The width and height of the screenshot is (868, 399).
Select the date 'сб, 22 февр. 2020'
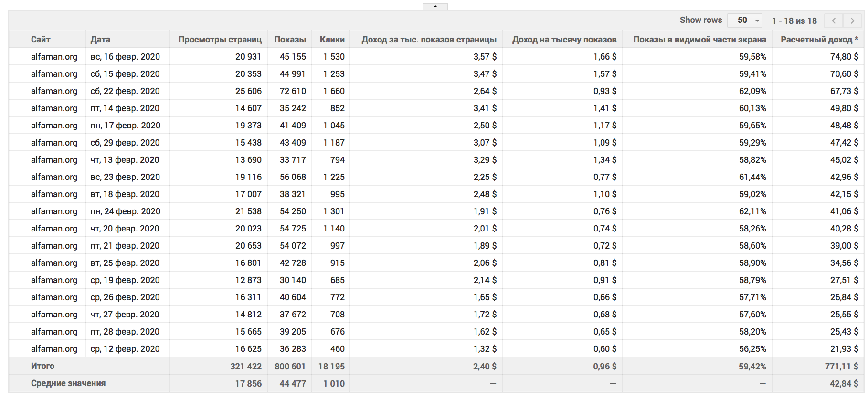(125, 91)
